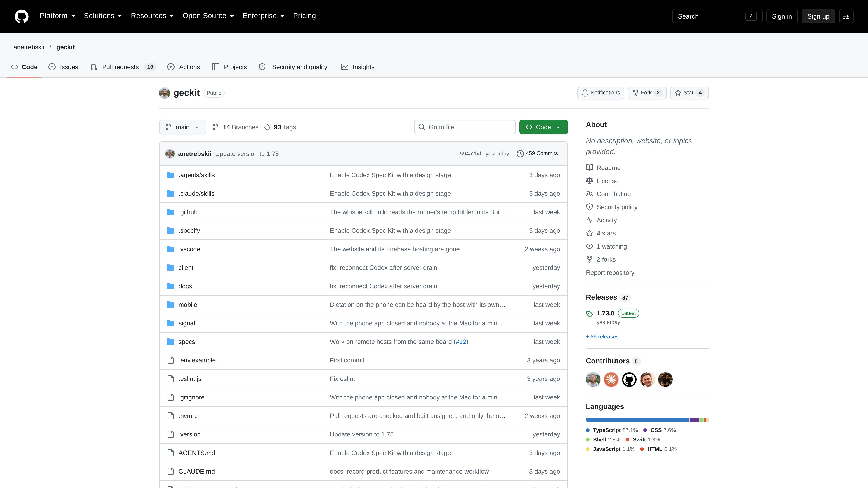Click the commit history clock icon
The width and height of the screenshot is (868, 488).
coord(520,154)
